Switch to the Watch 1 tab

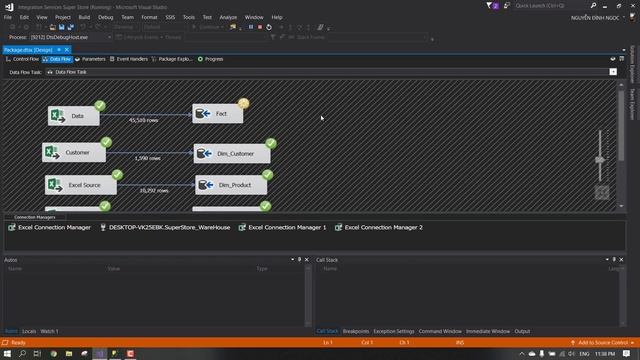(49, 331)
